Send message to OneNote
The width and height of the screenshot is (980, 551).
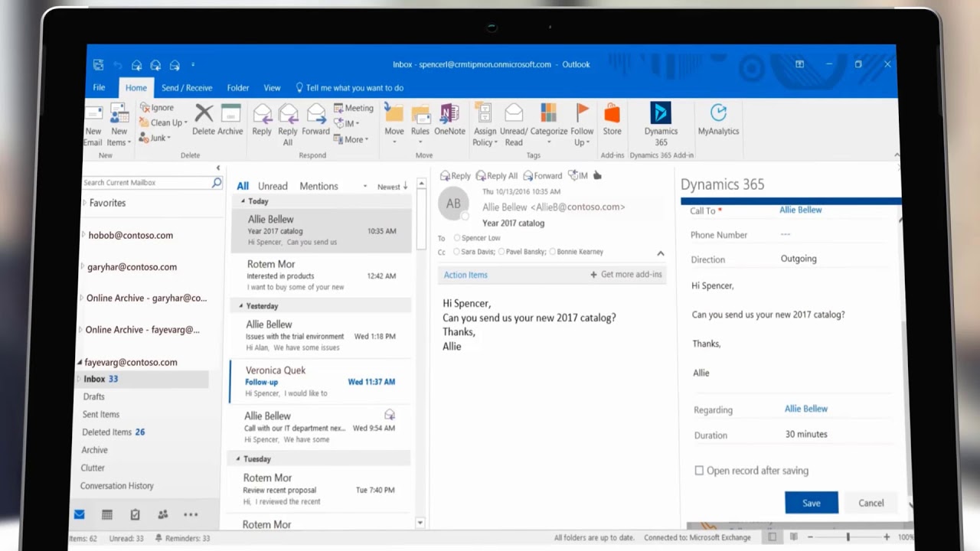(449, 113)
